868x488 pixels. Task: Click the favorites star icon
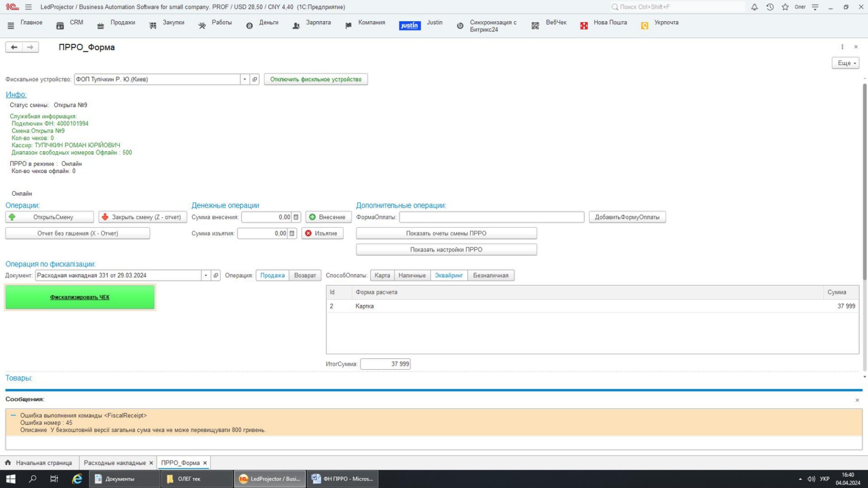(x=785, y=7)
